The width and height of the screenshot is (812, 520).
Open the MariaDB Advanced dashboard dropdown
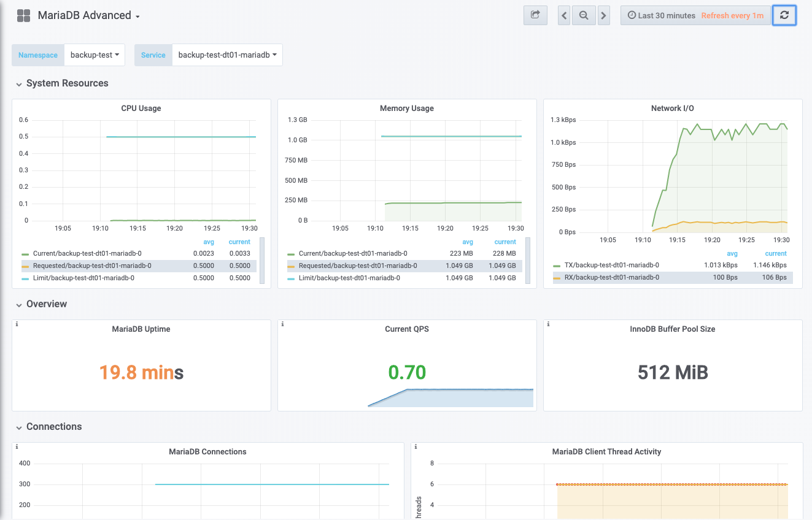[89, 16]
